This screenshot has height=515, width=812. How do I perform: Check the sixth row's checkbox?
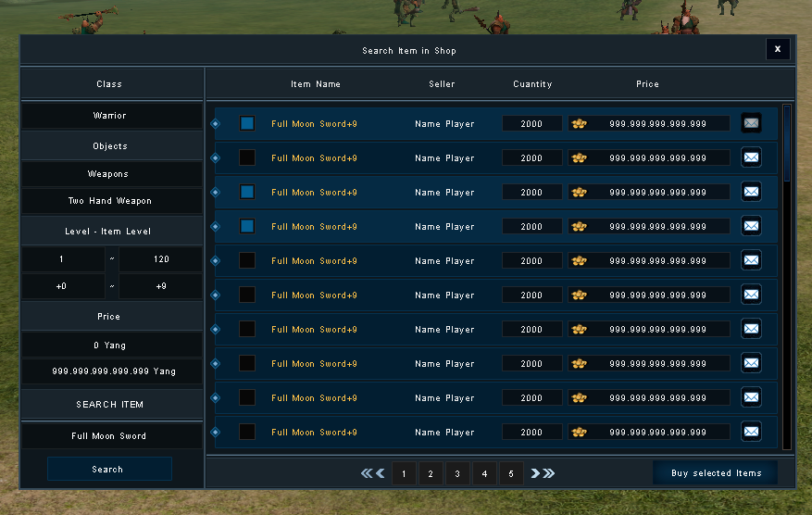coord(247,295)
